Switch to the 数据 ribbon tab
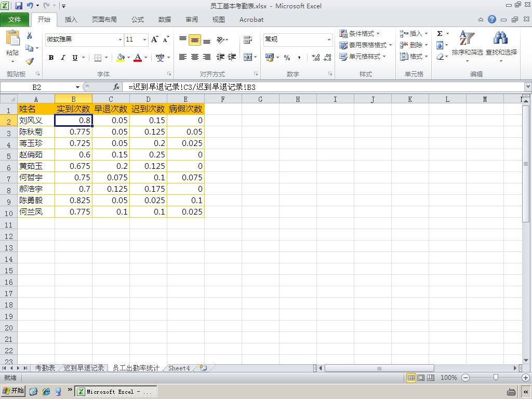 (x=165, y=20)
